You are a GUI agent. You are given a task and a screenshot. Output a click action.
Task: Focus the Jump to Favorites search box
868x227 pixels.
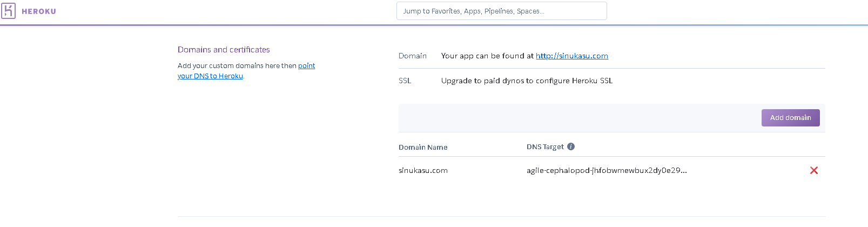coord(501,11)
